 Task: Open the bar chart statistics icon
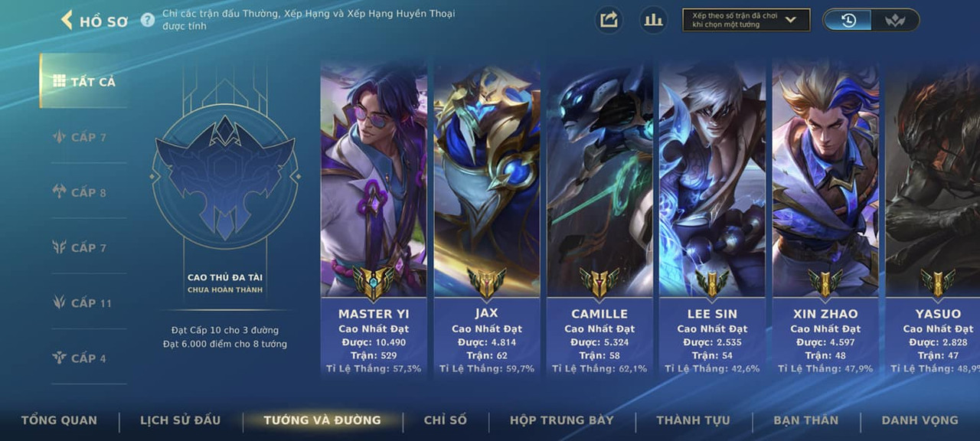click(653, 20)
